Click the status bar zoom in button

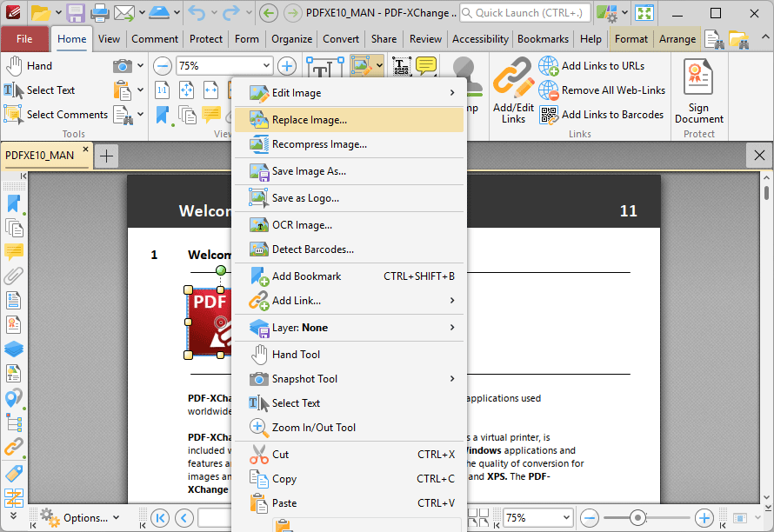tap(704, 518)
